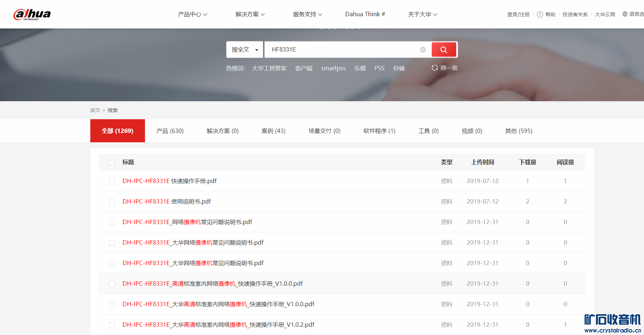Click hot search term PSS
The image size is (644, 335).
click(x=380, y=68)
